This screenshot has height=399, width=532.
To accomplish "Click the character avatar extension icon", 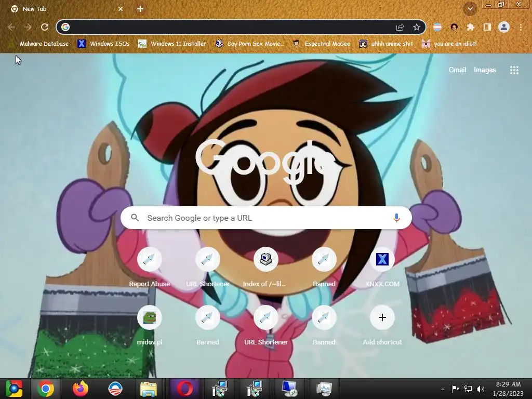I will pyautogui.click(x=454, y=27).
